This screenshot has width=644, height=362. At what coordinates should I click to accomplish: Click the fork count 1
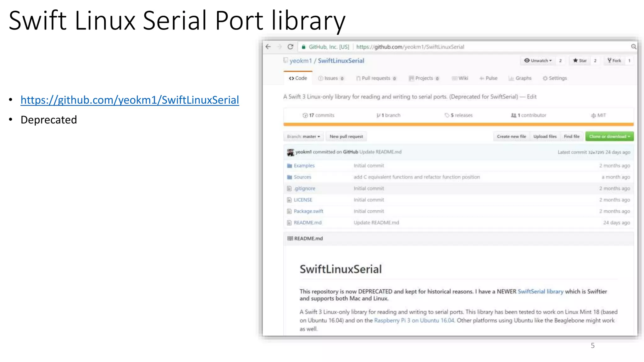tap(629, 61)
